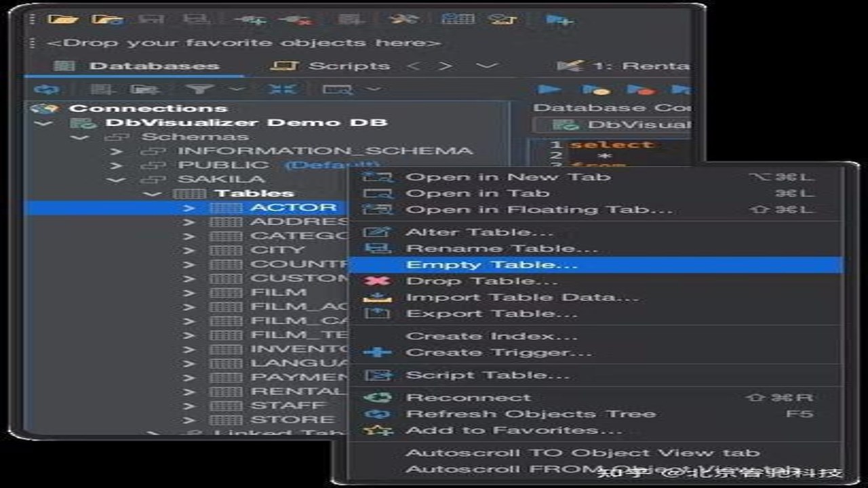The height and width of the screenshot is (488, 868).
Task: Click the filter funnel icon
Action: click(199, 89)
